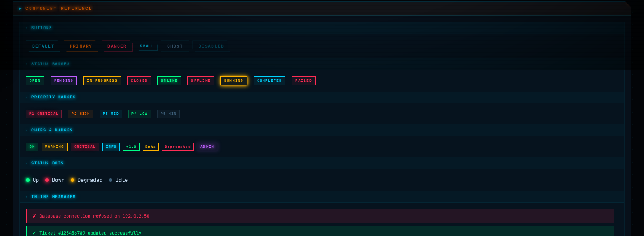Click the green Up status dot
The height and width of the screenshot is (236, 644).
click(x=28, y=180)
